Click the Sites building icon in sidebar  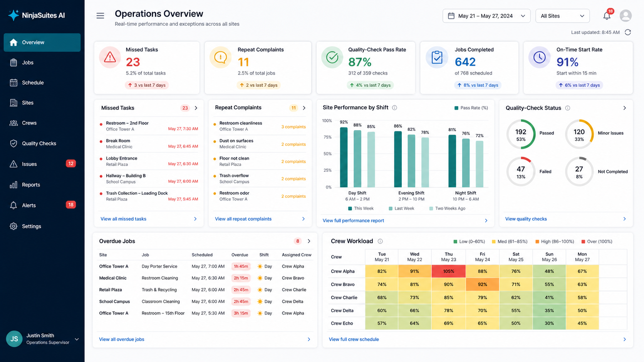click(13, 103)
